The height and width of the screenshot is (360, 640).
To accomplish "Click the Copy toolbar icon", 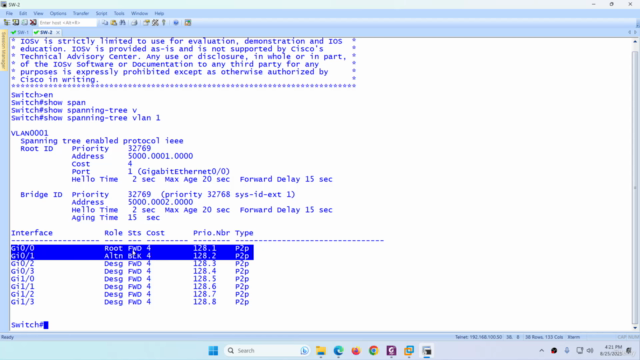I will click(x=105, y=22).
